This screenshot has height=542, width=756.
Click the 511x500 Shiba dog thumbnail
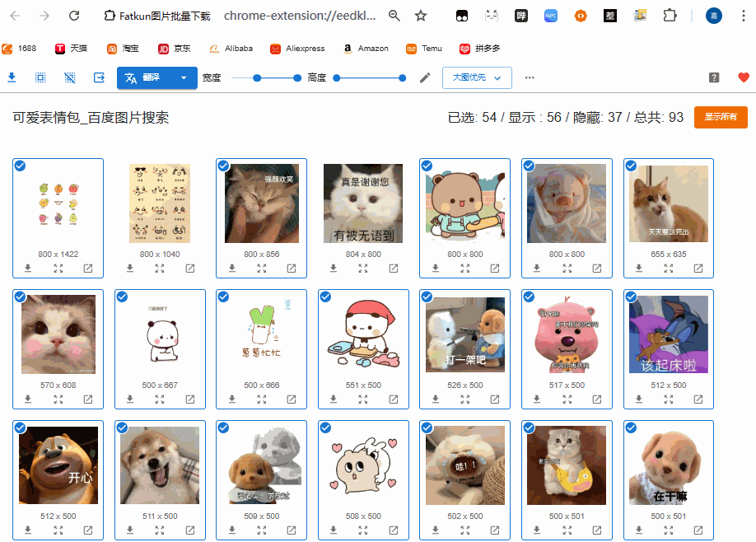click(x=160, y=465)
